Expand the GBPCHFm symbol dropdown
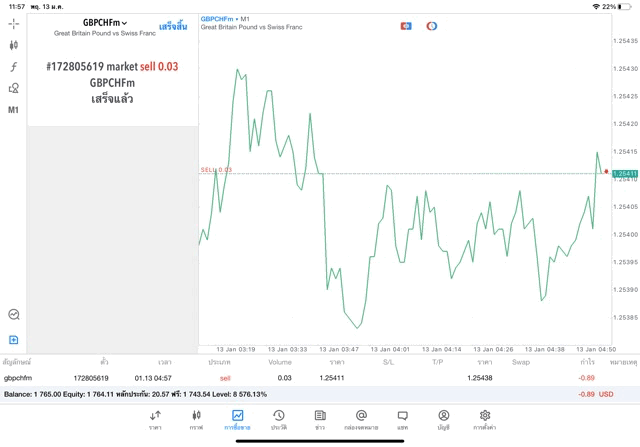The height and width of the screenshot is (447, 640). pos(105,22)
